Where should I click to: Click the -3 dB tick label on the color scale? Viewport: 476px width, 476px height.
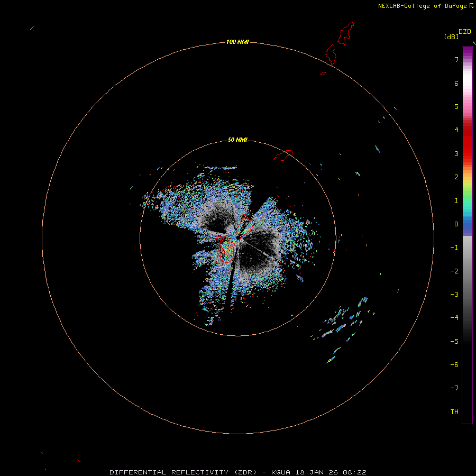pos(454,295)
